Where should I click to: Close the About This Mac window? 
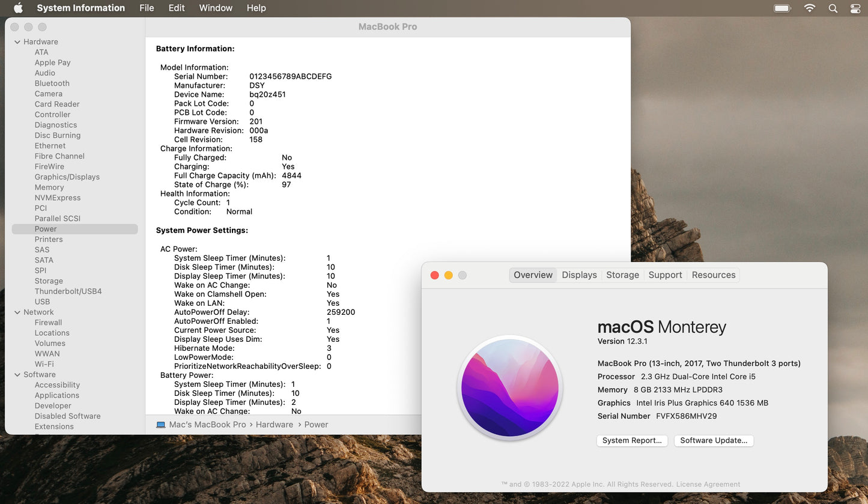tap(435, 275)
